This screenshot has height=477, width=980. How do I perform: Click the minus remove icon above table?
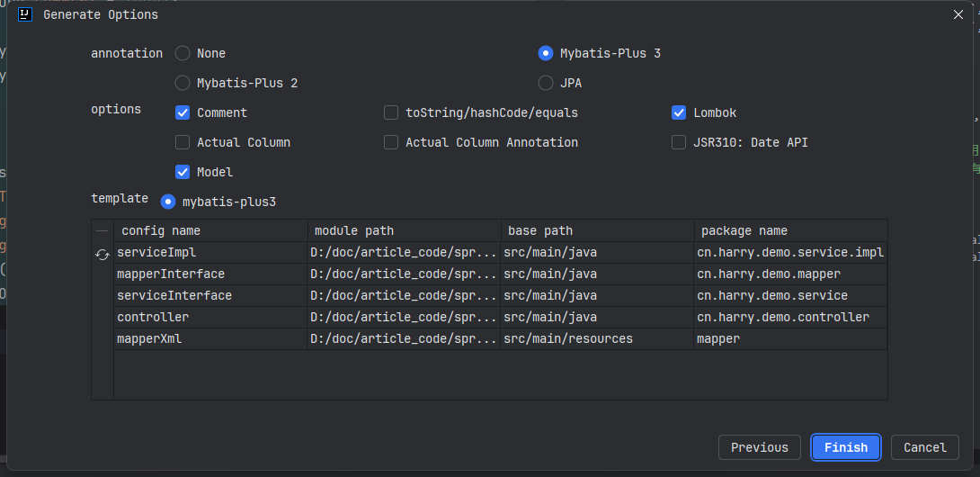102,231
